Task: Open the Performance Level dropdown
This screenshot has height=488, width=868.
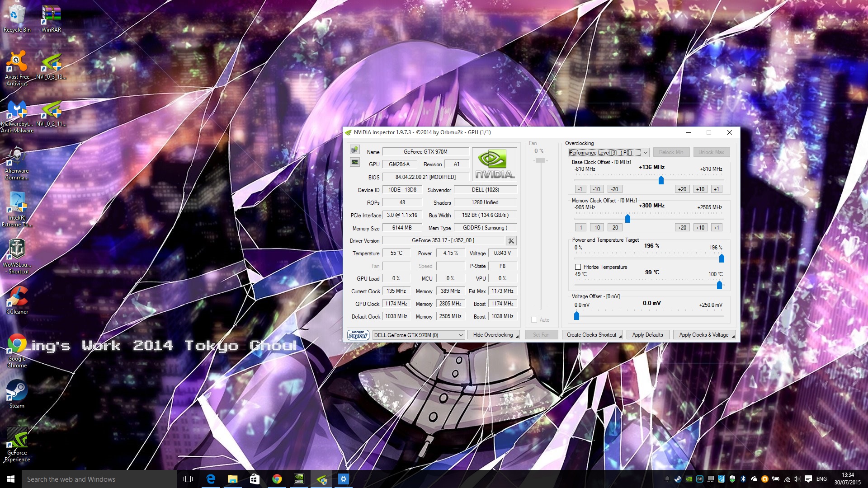Action: click(x=609, y=153)
